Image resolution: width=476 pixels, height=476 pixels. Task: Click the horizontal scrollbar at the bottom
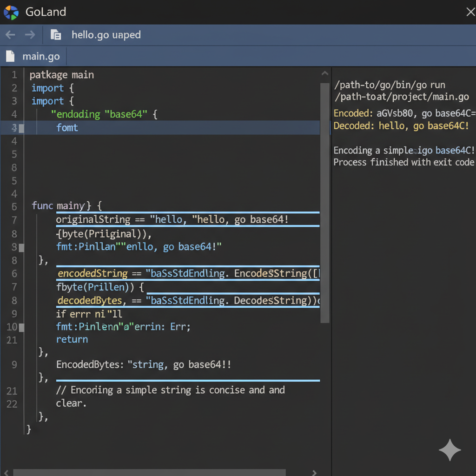pos(149,473)
